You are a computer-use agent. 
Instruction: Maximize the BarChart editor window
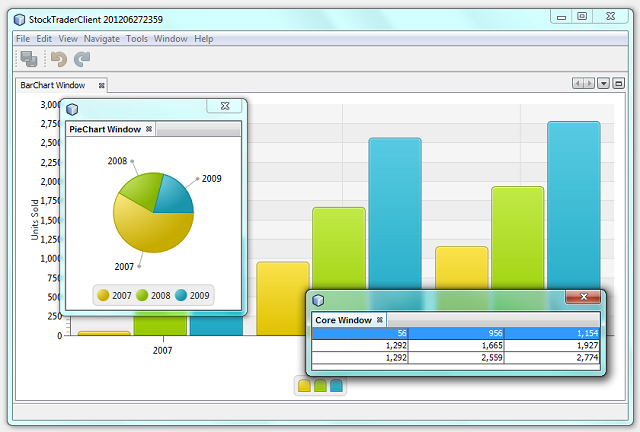tap(618, 84)
